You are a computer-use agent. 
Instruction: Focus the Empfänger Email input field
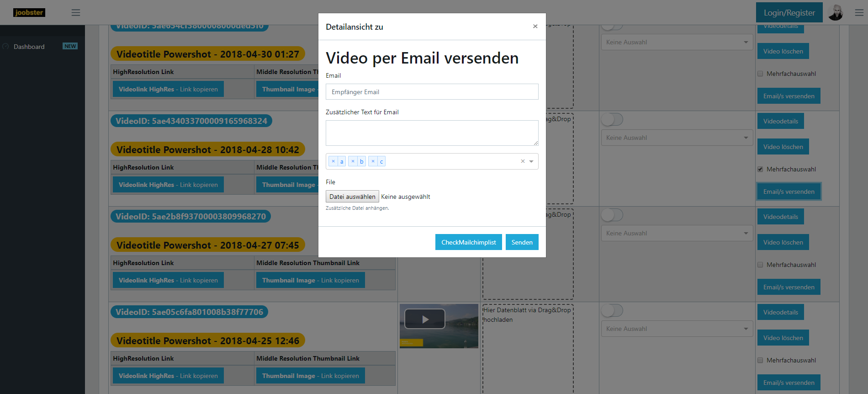click(x=432, y=92)
